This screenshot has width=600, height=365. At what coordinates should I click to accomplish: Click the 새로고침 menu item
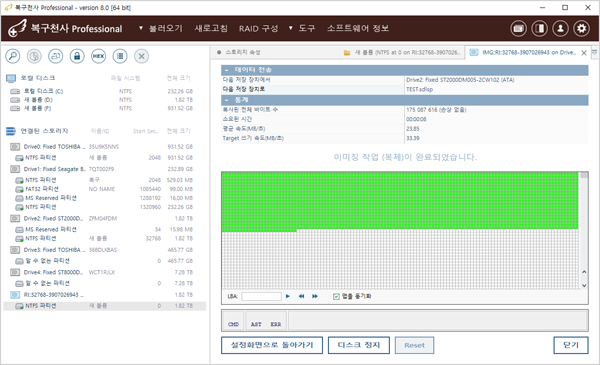click(211, 28)
